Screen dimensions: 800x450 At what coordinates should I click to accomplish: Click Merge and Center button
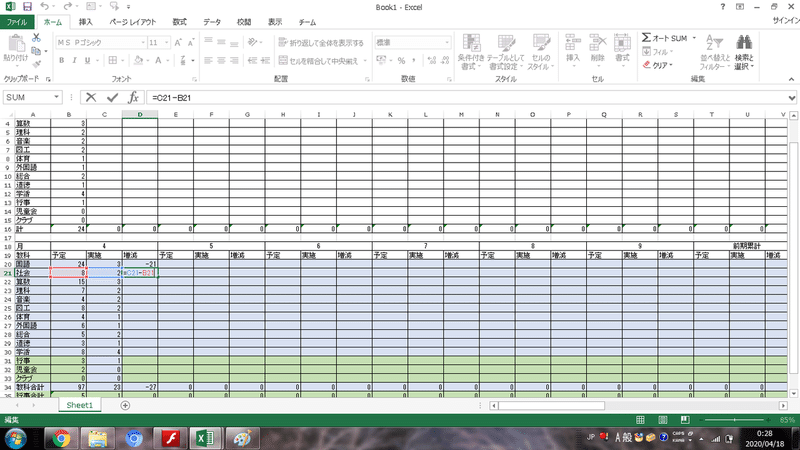318,61
